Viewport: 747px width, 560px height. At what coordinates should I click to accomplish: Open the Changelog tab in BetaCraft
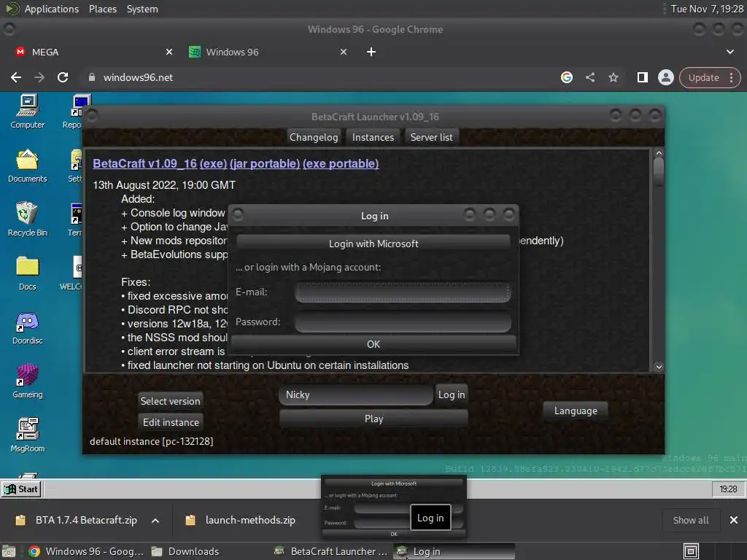314,137
